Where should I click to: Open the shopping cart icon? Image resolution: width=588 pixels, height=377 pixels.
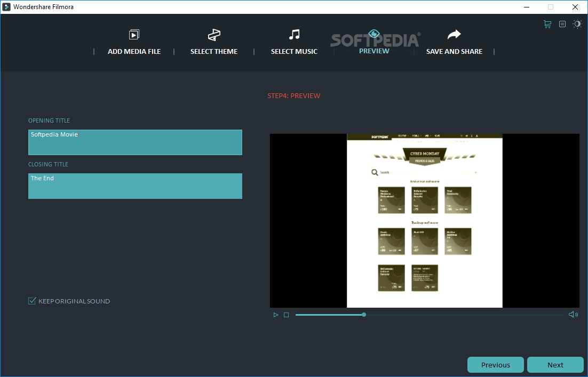point(547,24)
